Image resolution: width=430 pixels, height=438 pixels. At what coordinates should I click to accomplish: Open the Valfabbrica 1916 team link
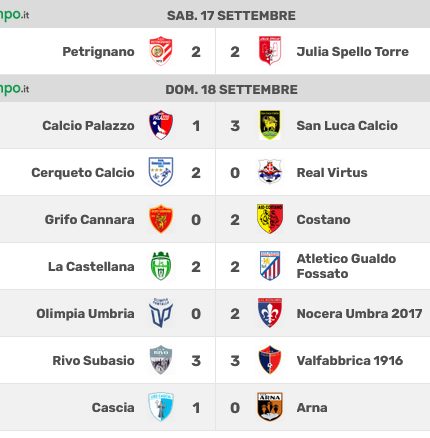coord(350,360)
